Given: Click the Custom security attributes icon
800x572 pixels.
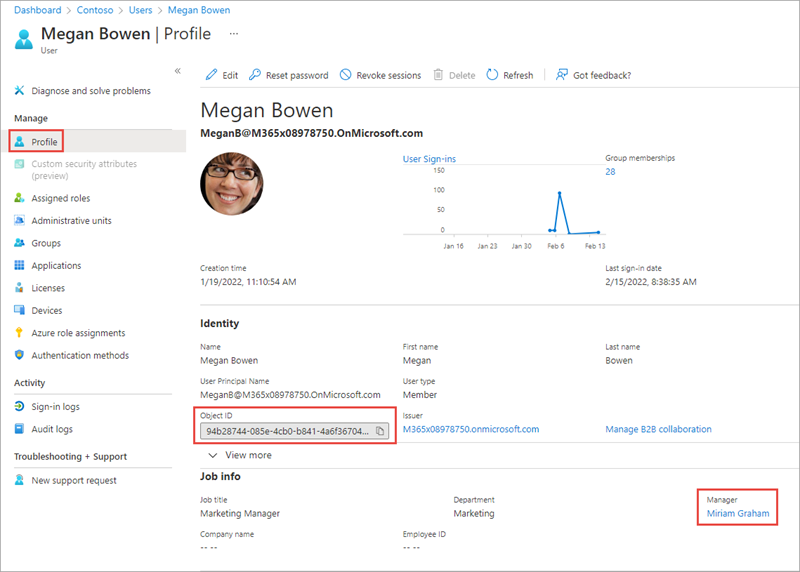Looking at the screenshot, I should click(19, 164).
